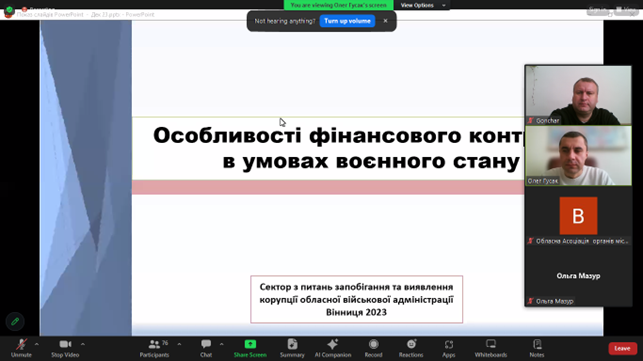Open the Chat panel
This screenshot has height=361, width=643.
[206, 348]
